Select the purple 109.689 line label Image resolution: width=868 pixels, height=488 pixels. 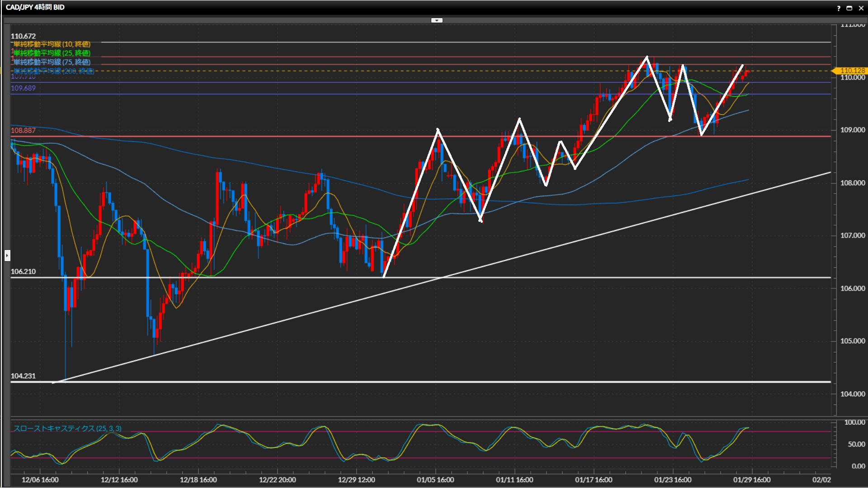coord(24,88)
